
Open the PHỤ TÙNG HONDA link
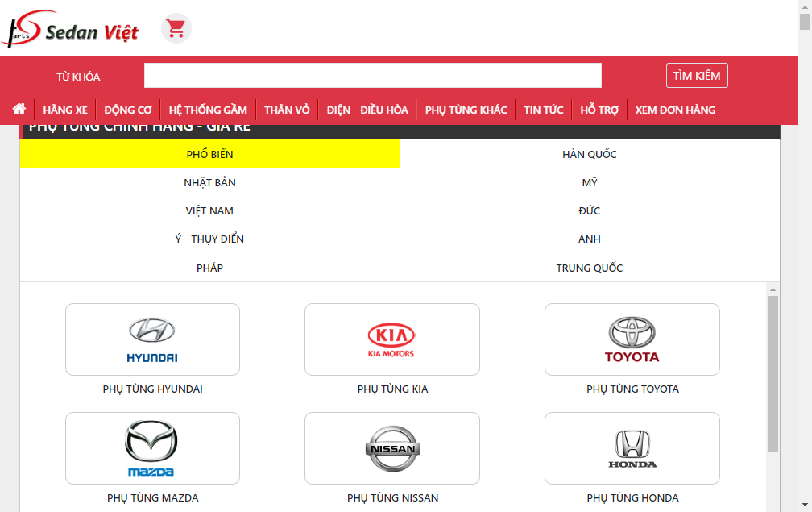pyautogui.click(x=632, y=498)
